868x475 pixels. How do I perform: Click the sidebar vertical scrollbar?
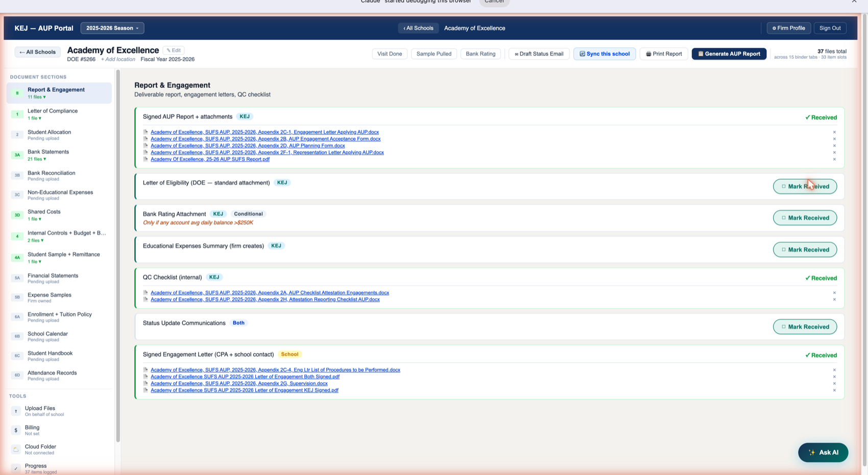tap(118, 255)
